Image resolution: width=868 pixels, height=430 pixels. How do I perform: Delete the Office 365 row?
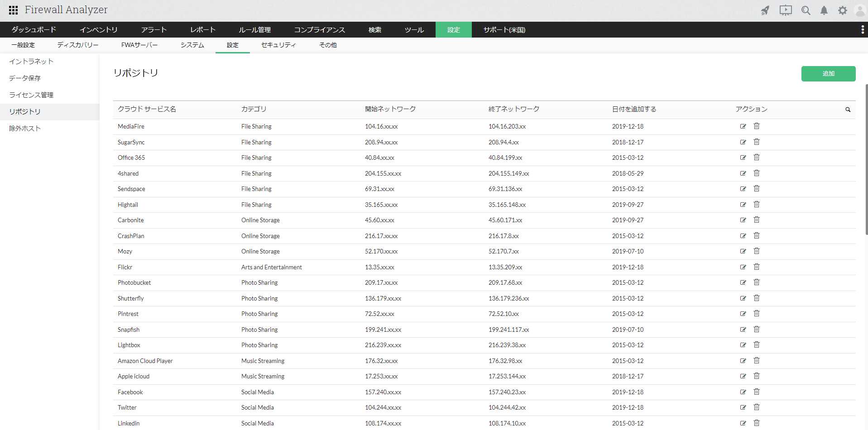click(x=757, y=158)
